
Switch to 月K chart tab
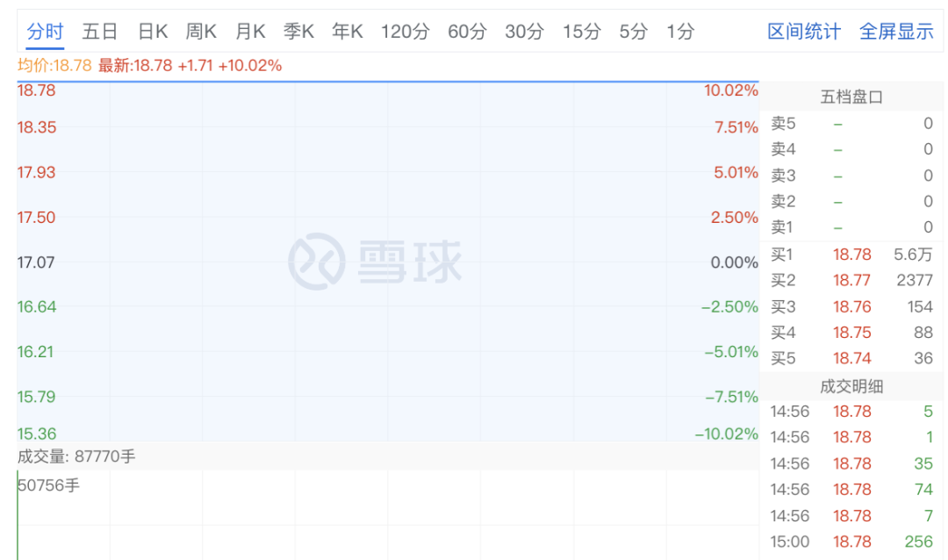tap(250, 32)
